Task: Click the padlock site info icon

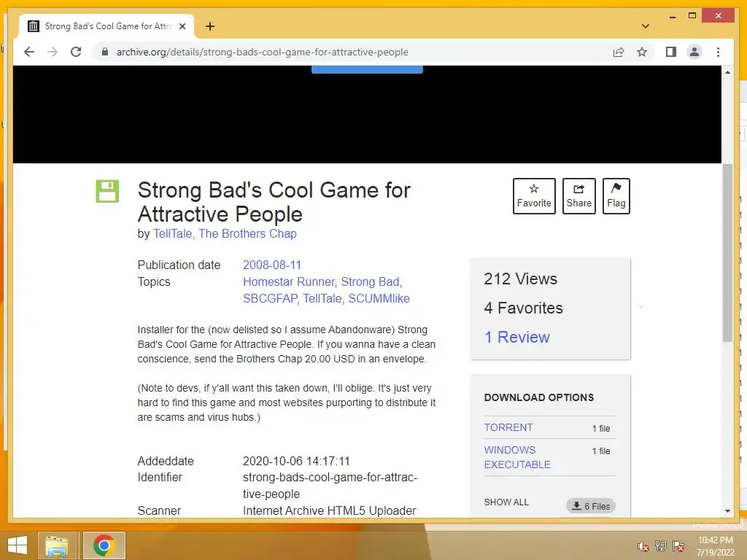Action: pos(105,52)
